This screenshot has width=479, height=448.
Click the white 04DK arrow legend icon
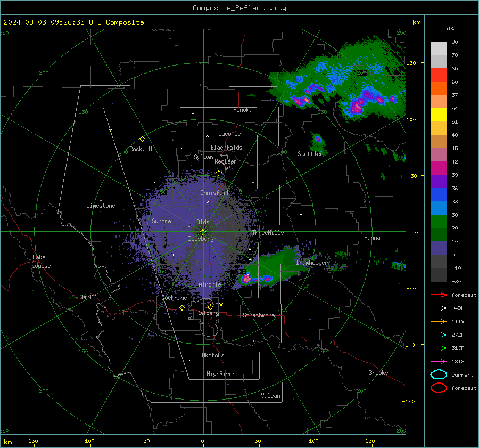click(439, 308)
